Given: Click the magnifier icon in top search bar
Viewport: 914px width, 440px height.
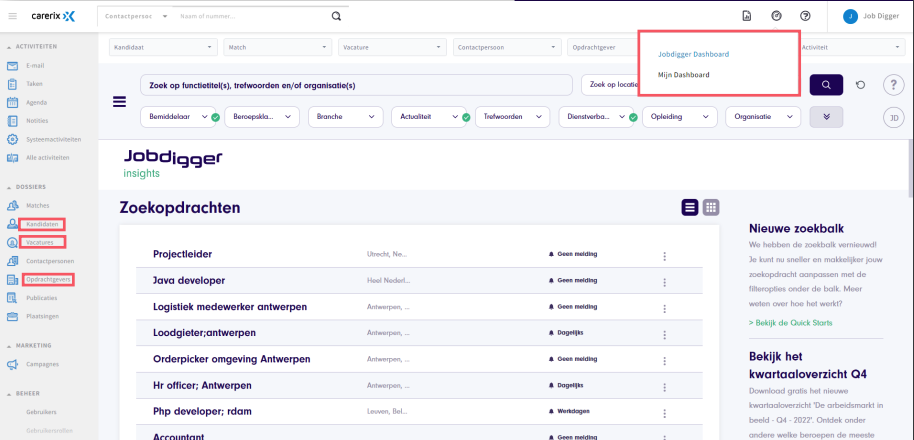Looking at the screenshot, I should 336,16.
